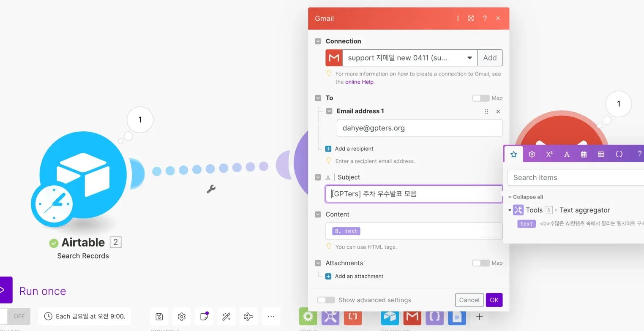Viewport: 644px width, 331px height.
Task: Select the 8. text pill in Content
Action: tap(346, 231)
